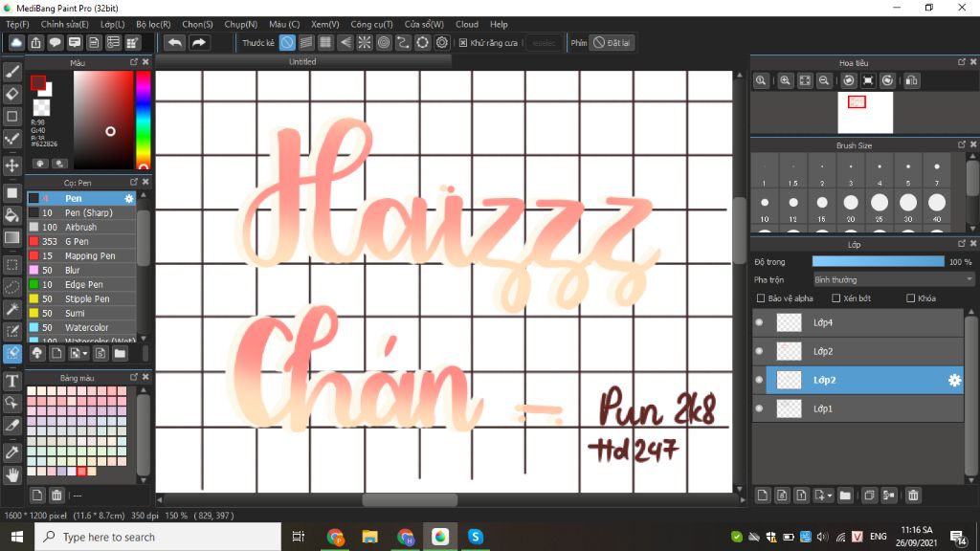The width and height of the screenshot is (980, 551).
Task: Click Đặt lại button
Action: pos(612,42)
